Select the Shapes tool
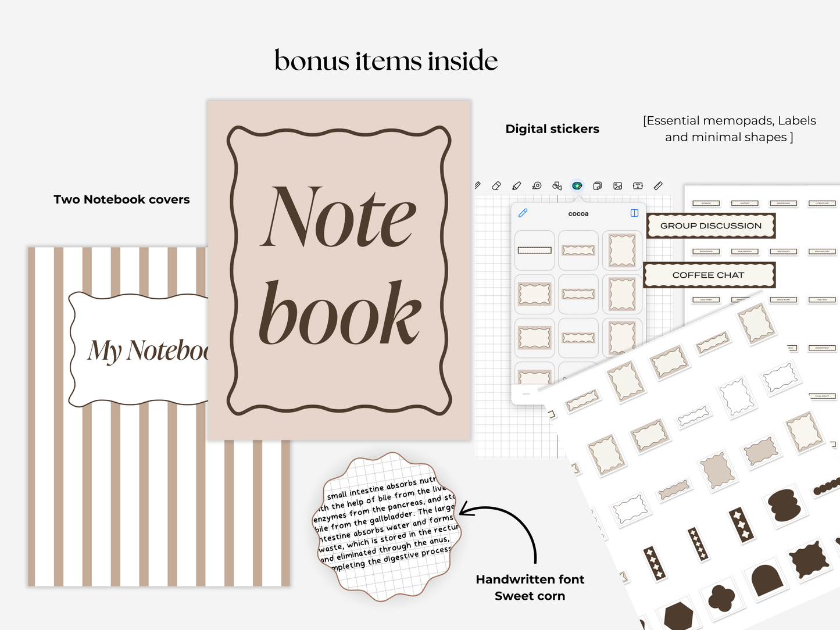Screen dimensions: 840x630 coord(556,186)
